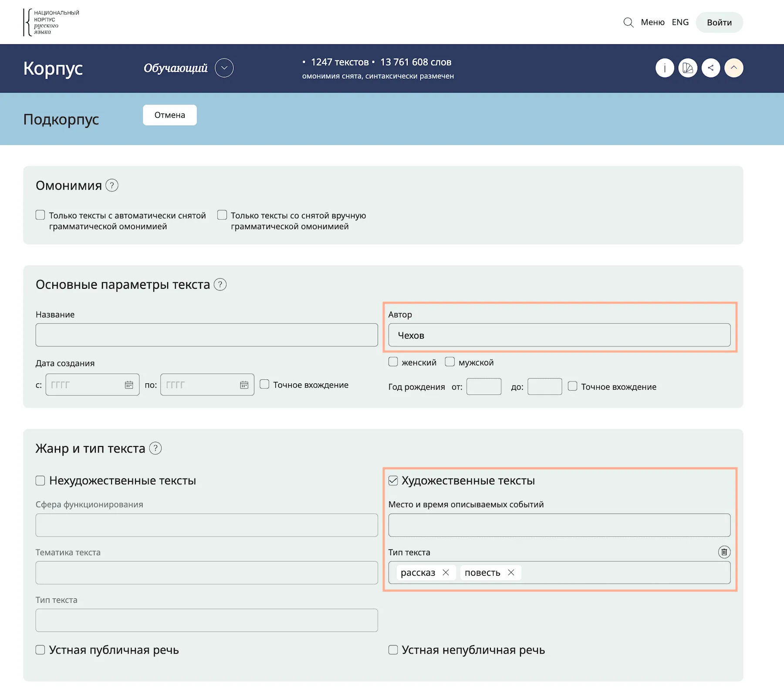Screen dimensions: 784x693
Task: Click the 'с:' creation year field
Action: point(92,385)
